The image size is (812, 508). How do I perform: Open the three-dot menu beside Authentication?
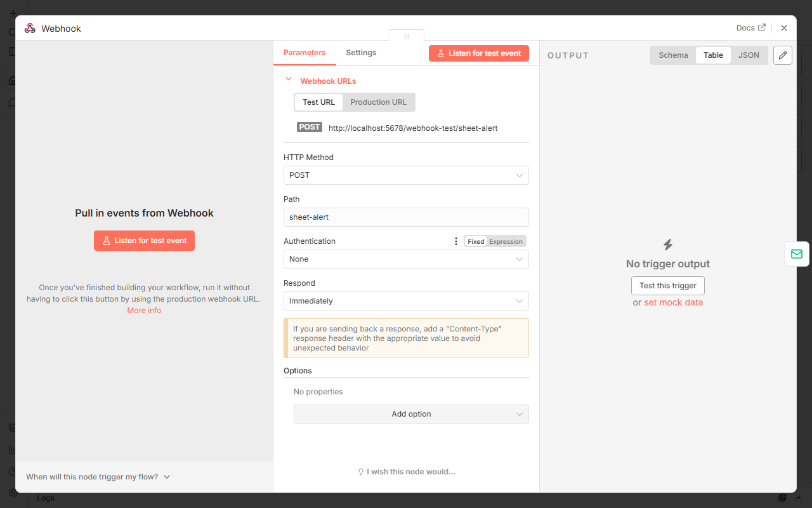pyautogui.click(x=455, y=241)
